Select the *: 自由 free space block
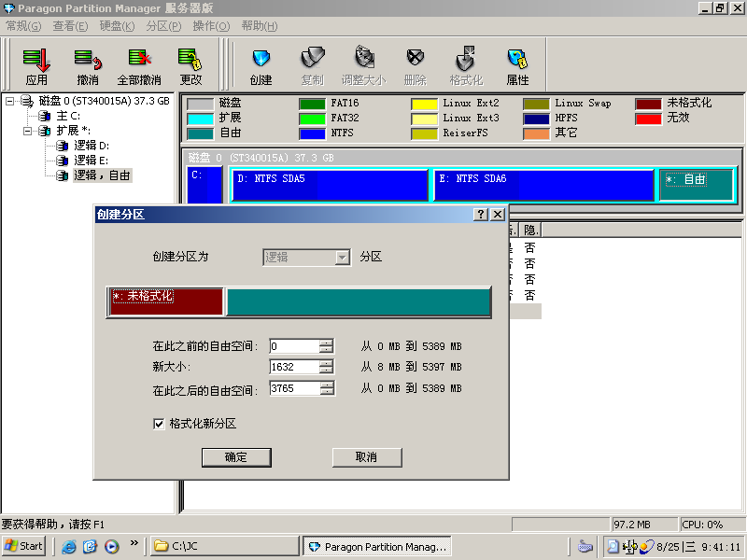The height and width of the screenshot is (560, 747). tap(697, 184)
